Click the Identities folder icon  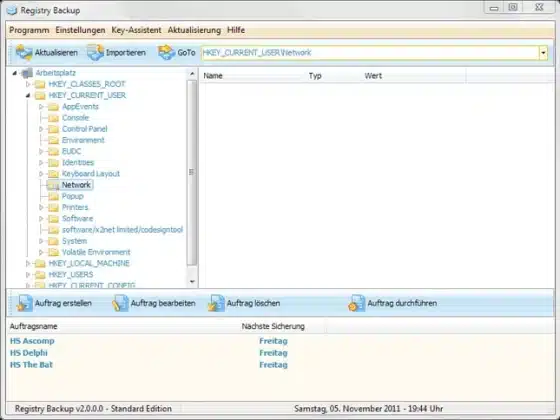click(x=53, y=163)
